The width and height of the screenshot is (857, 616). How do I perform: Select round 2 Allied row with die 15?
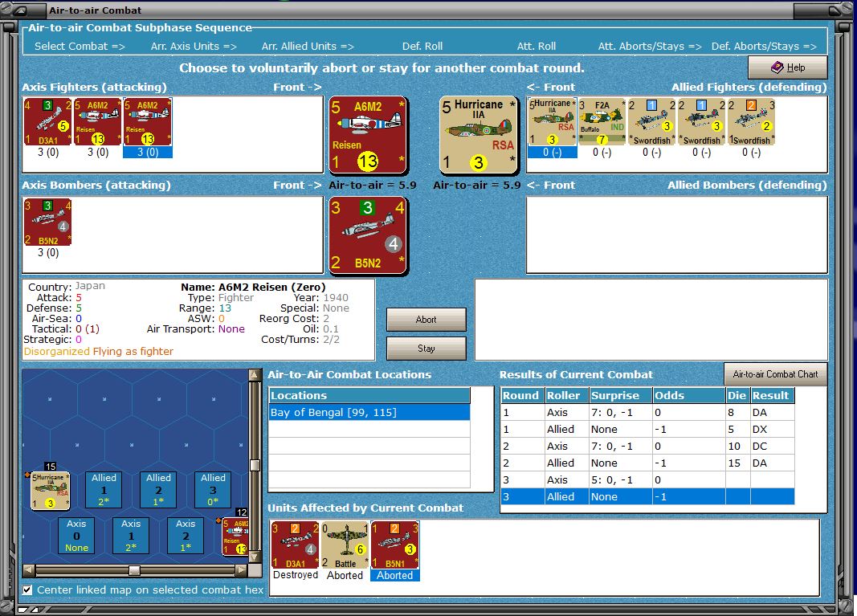(647, 463)
